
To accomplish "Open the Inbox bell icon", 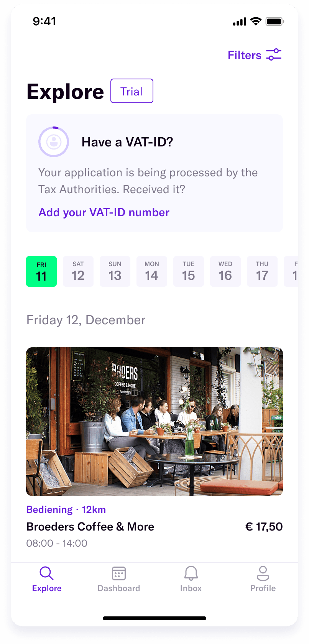I will [191, 573].
